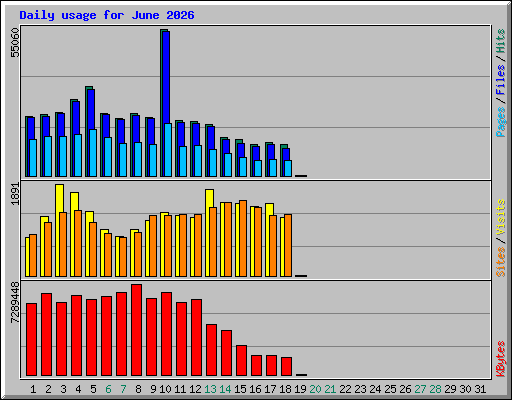The height and width of the screenshot is (400, 512).
Task: Click day 8 on the date axis
Action: click(138, 389)
